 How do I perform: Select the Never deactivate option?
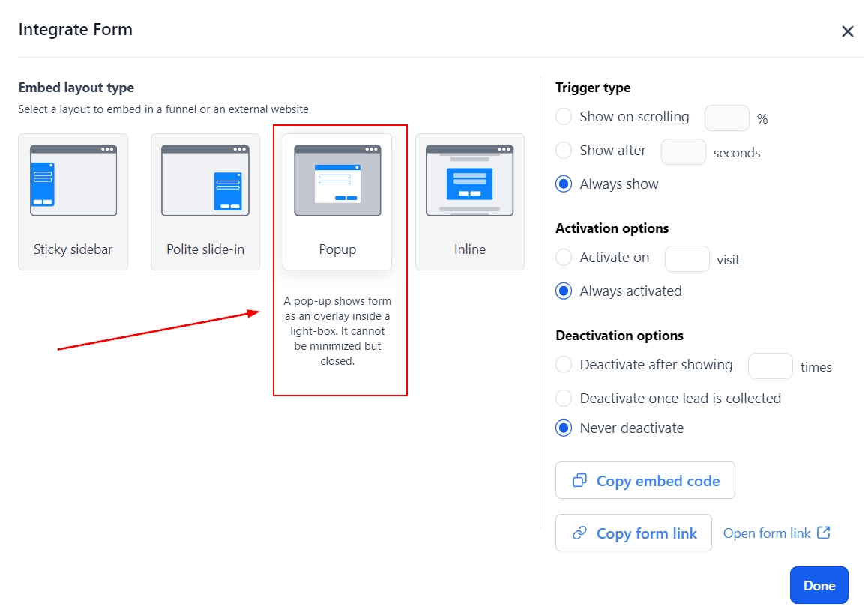[564, 428]
